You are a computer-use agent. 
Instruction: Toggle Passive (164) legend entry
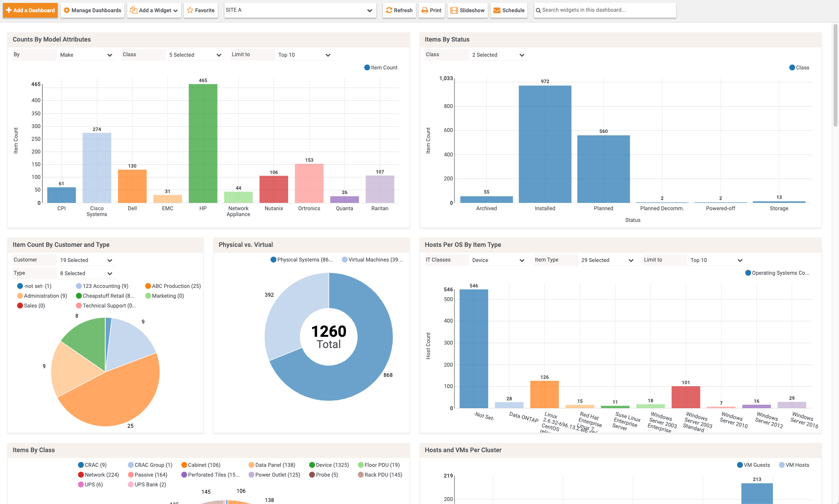148,475
